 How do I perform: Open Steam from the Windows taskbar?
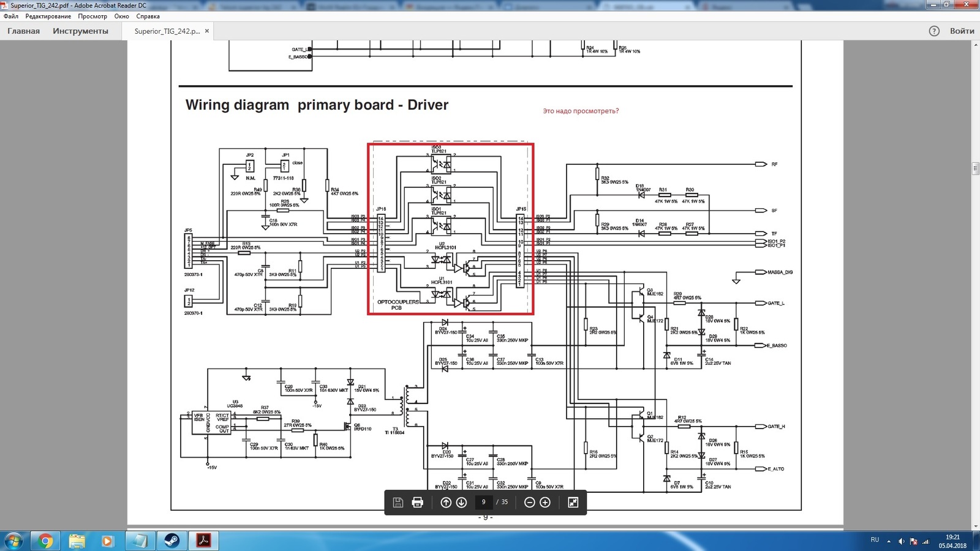[x=171, y=541]
